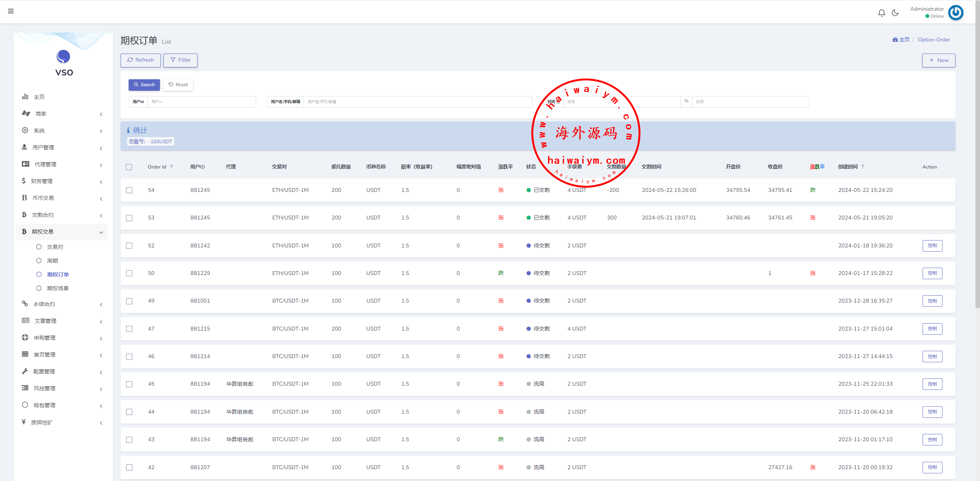The image size is (980, 481).
Task: Open the 交易对 submenu item
Action: point(55,247)
